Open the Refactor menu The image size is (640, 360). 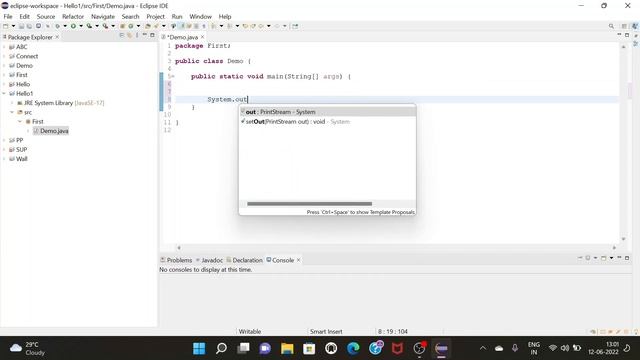point(73,16)
